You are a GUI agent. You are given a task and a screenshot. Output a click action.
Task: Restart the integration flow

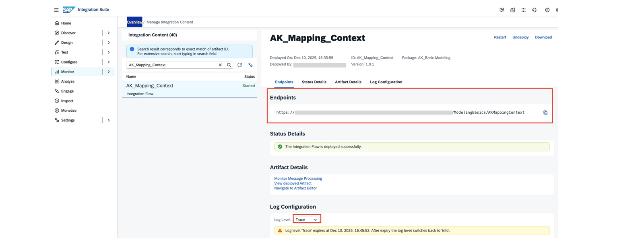[x=500, y=37]
